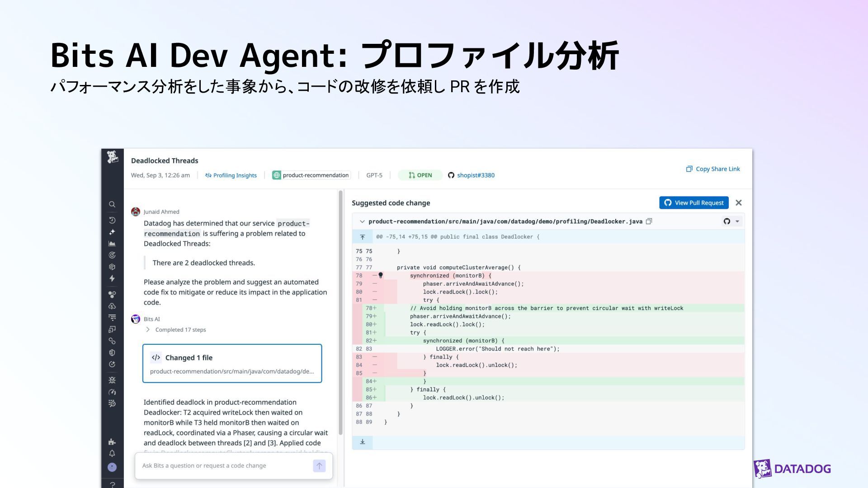Open the logs list sidebar icon
This screenshot has height=488, width=868.
point(112,318)
